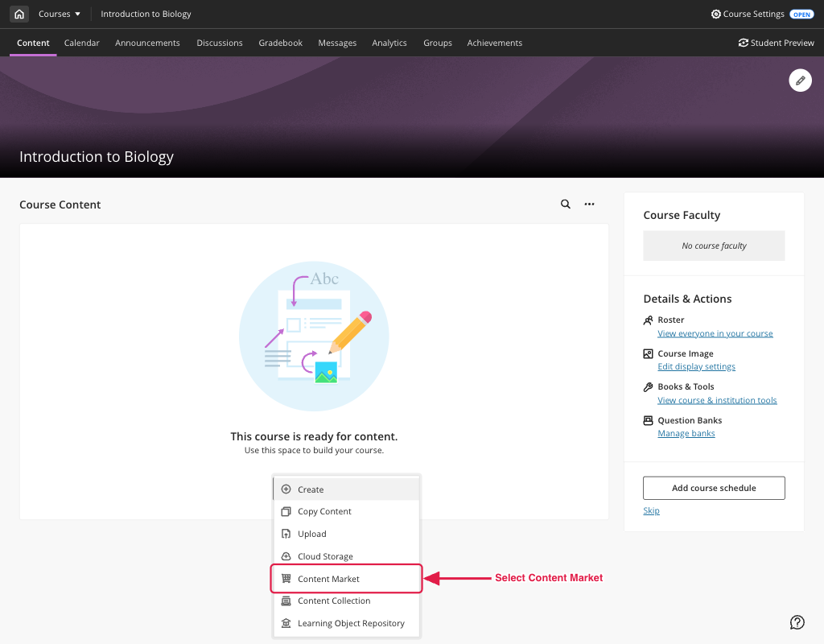Search course content with magnifier icon
This screenshot has height=644, width=824.
click(x=566, y=204)
